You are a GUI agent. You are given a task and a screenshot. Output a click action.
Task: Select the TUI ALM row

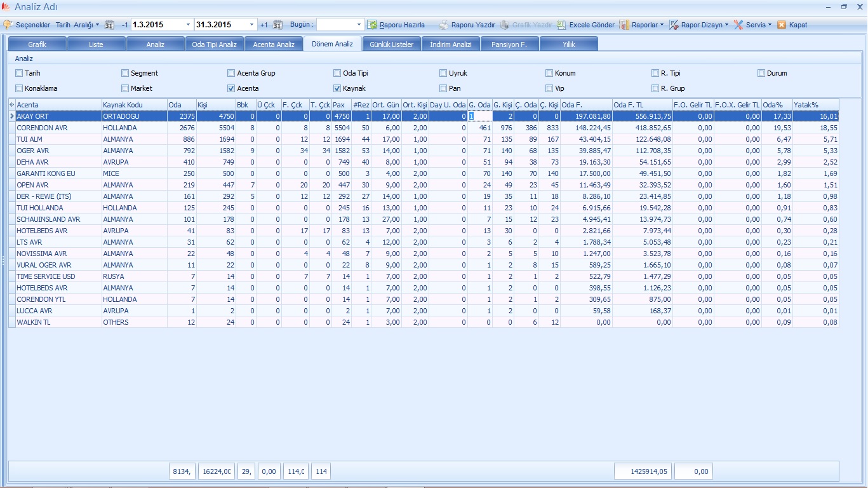424,139
